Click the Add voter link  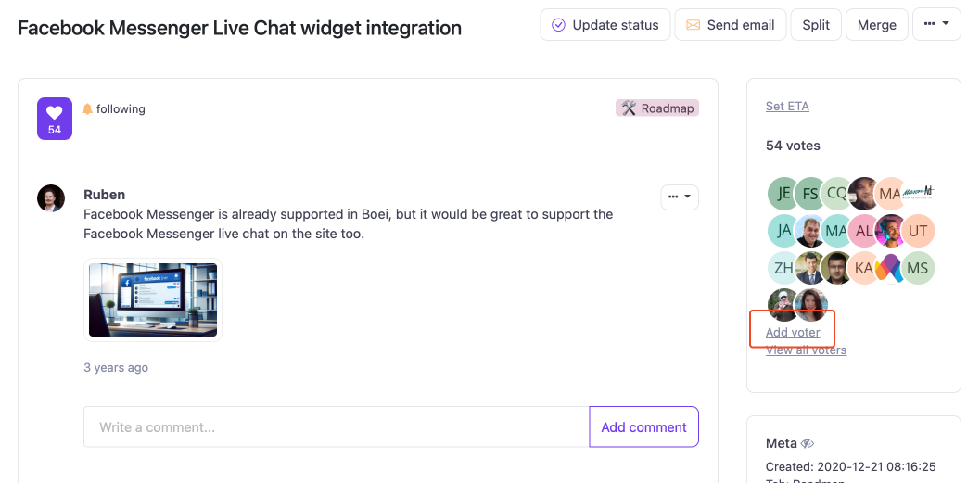(x=793, y=333)
